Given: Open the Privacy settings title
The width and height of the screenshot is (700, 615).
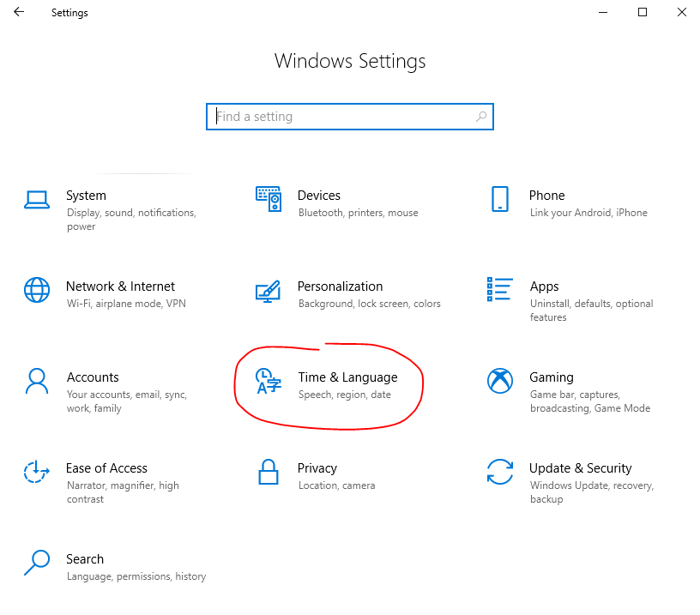Looking at the screenshot, I should [317, 468].
